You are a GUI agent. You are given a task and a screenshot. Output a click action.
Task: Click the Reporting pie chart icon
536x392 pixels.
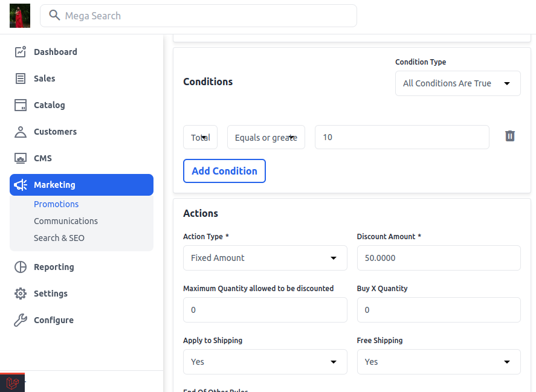[20, 267]
